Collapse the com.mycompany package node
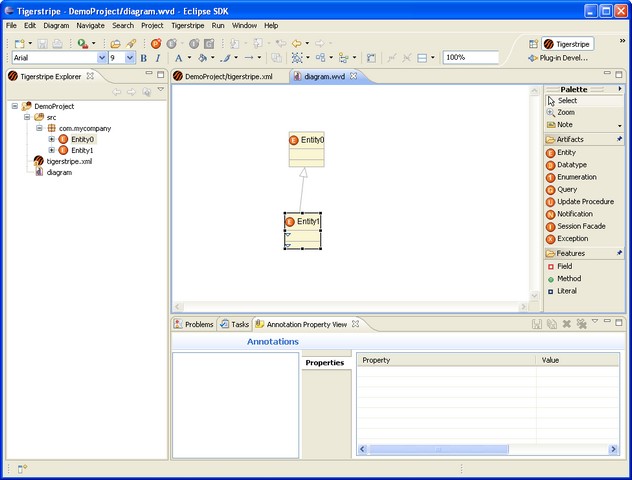The image size is (632, 480). tap(39, 128)
